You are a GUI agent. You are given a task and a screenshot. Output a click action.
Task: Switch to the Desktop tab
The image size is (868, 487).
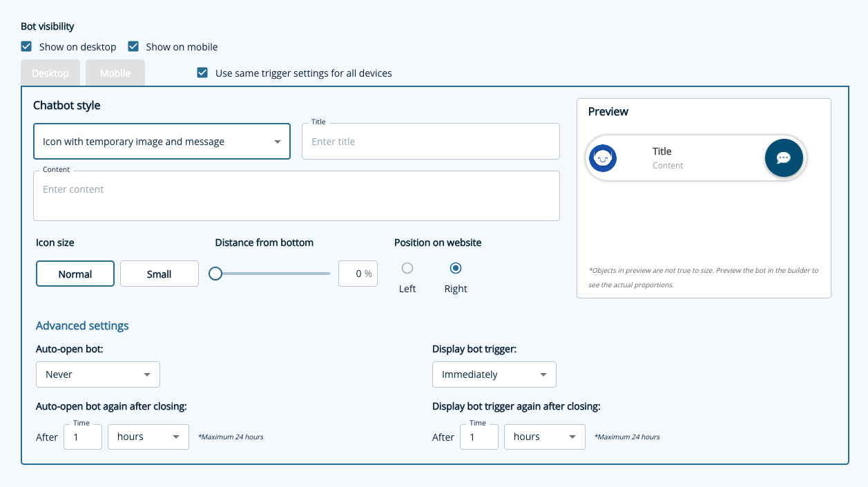coord(50,73)
